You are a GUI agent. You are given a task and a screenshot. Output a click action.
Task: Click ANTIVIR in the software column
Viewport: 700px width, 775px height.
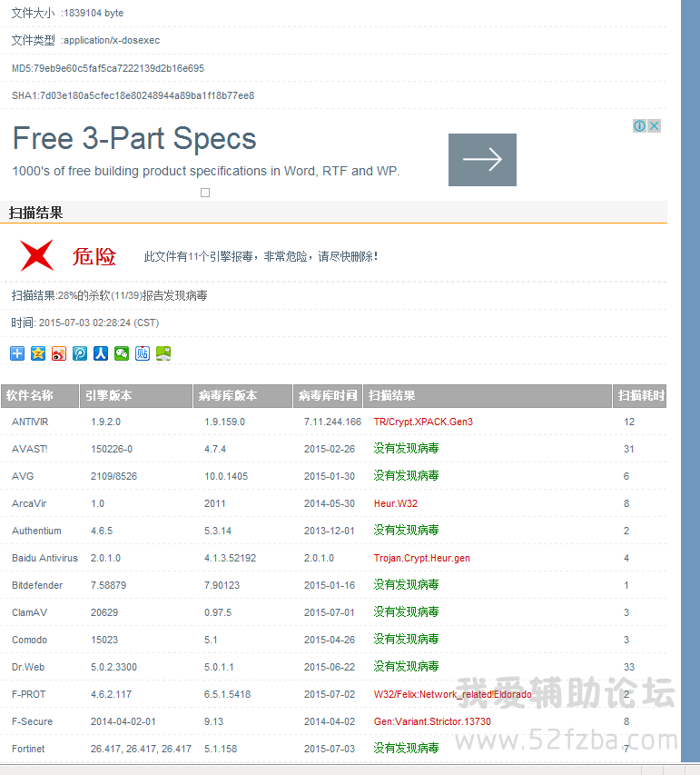pos(30,422)
